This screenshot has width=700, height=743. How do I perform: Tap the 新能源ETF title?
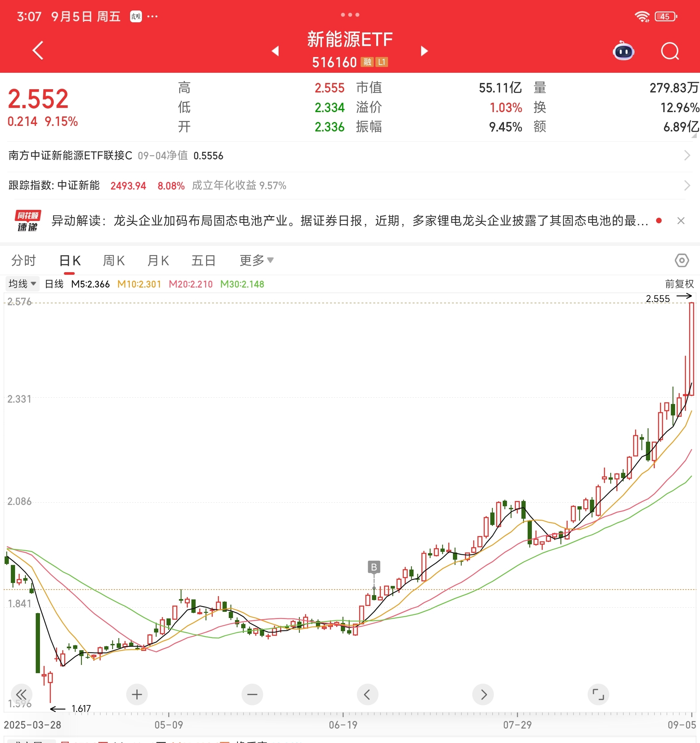350,39
